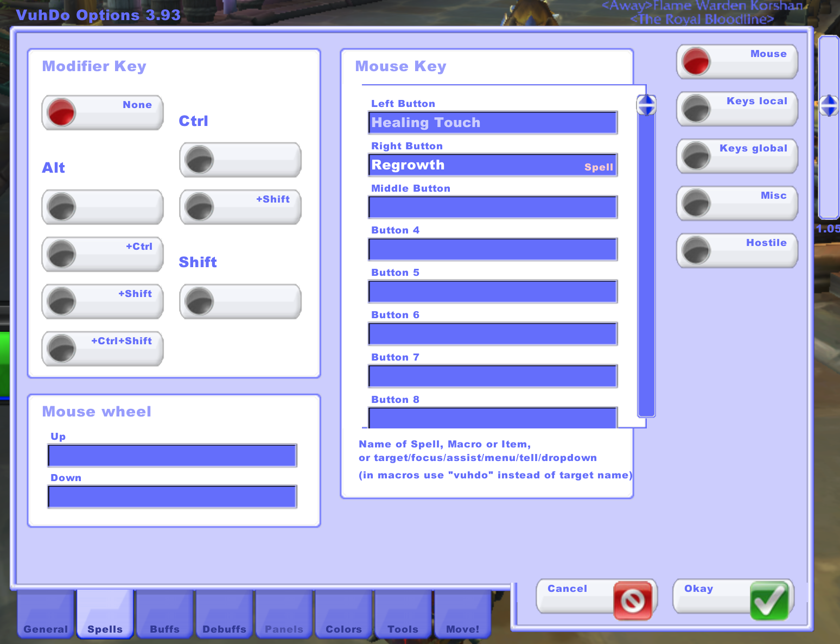Click the green Okay checkmark icon
The image size is (840, 644).
(x=769, y=601)
